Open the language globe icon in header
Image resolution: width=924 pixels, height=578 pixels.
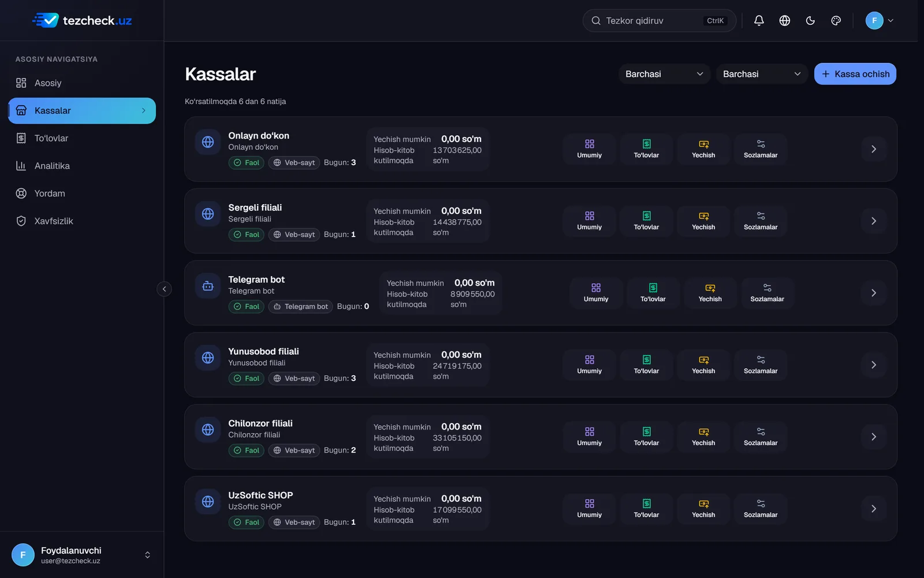(784, 21)
